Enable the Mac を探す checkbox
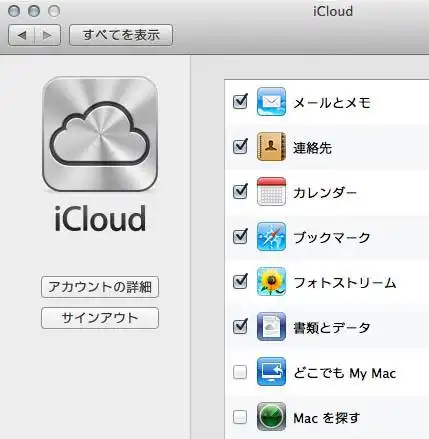The width and height of the screenshot is (429, 439). [x=240, y=417]
